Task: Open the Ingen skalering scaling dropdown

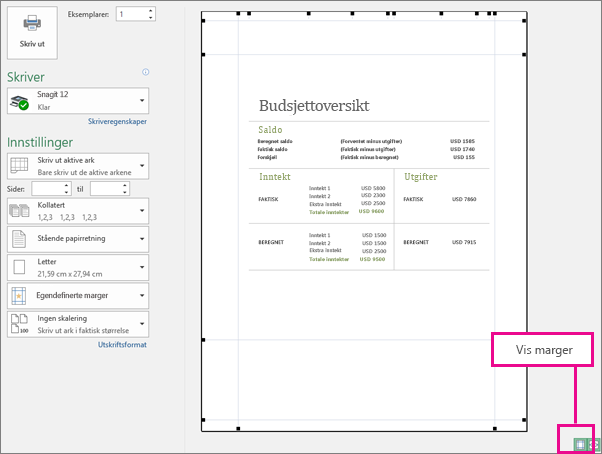Action: click(x=78, y=324)
